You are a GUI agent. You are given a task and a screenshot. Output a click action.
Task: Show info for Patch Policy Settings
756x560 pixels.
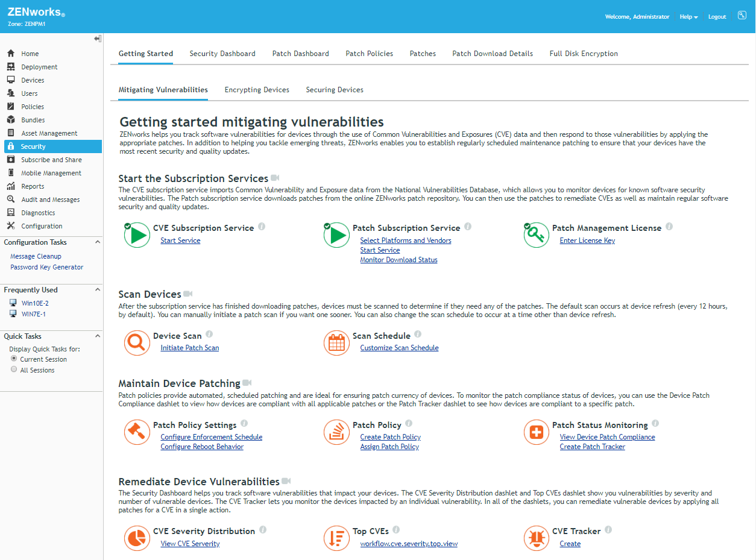pos(244,423)
